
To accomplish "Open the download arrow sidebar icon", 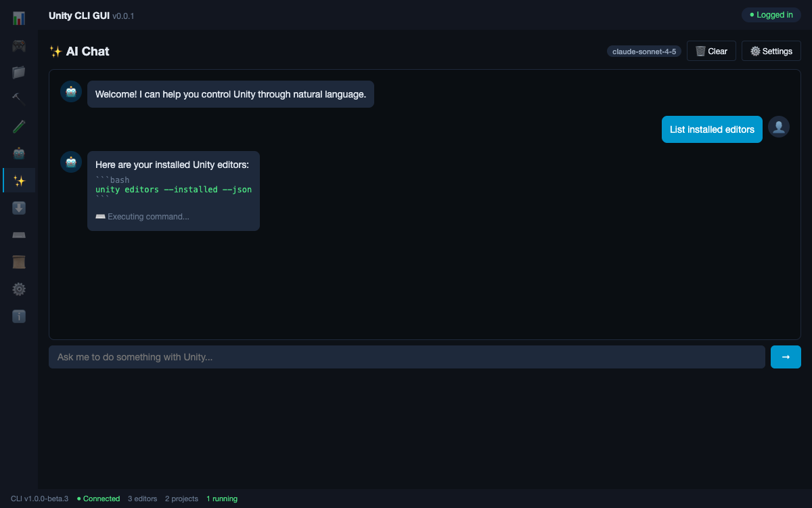I will (19, 208).
